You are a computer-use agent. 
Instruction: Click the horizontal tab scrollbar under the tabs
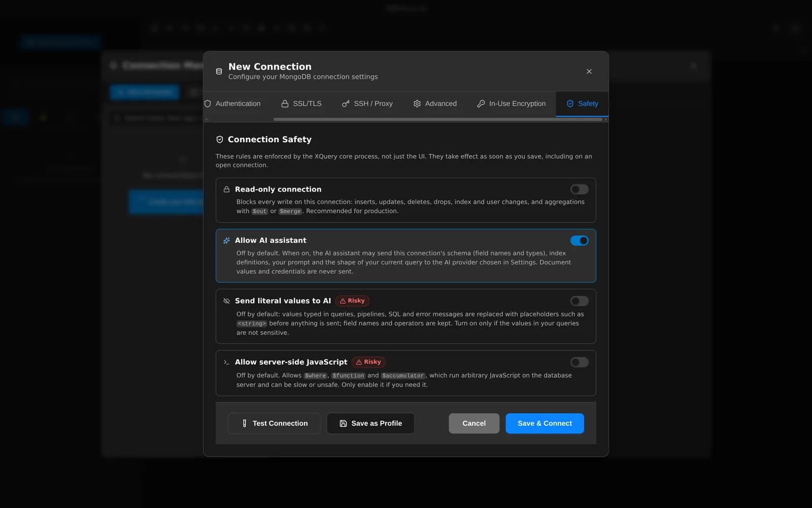click(x=437, y=119)
